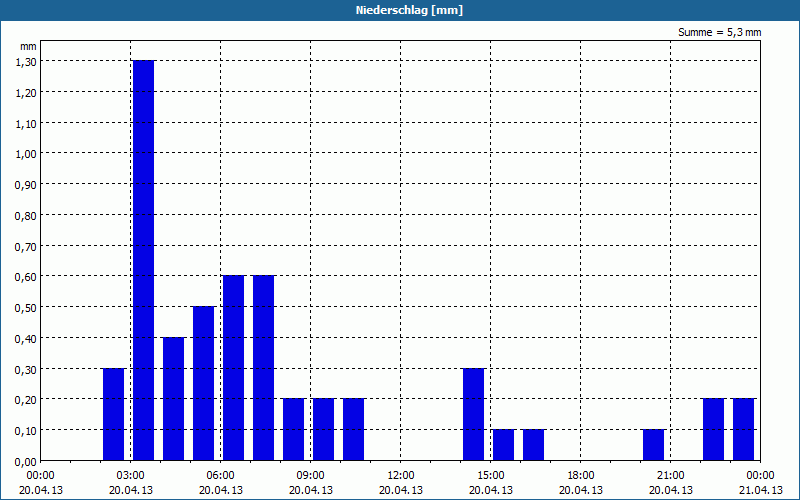Select the 18:00 time label on x-axis
The width and height of the screenshot is (800, 500).
click(581, 476)
